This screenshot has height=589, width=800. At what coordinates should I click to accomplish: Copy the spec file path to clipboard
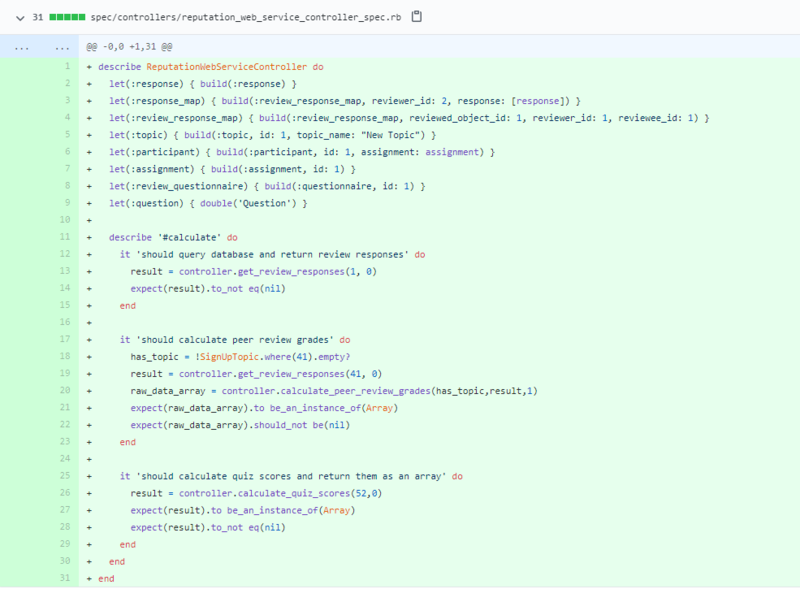point(417,16)
